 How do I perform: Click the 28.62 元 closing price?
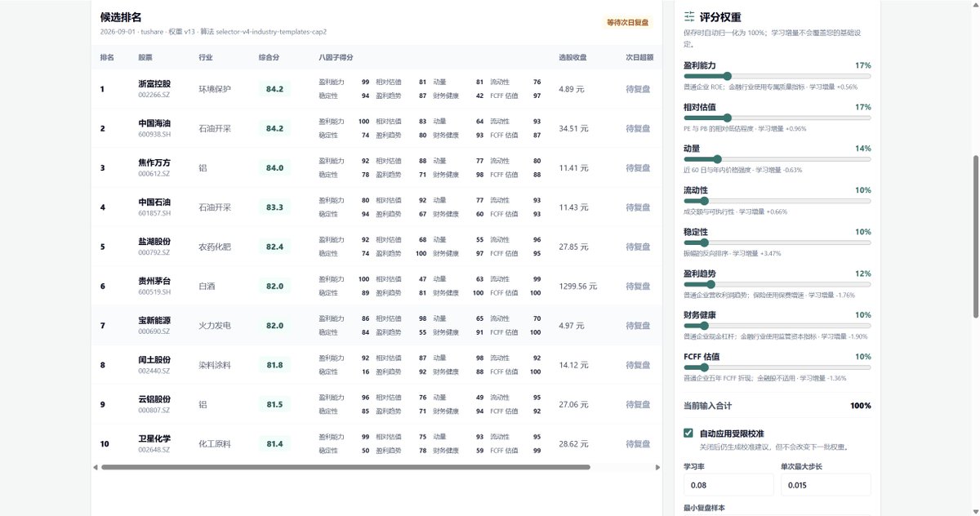[574, 444]
